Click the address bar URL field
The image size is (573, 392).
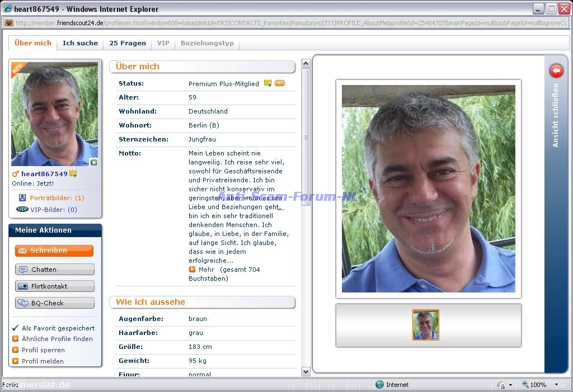[291, 23]
